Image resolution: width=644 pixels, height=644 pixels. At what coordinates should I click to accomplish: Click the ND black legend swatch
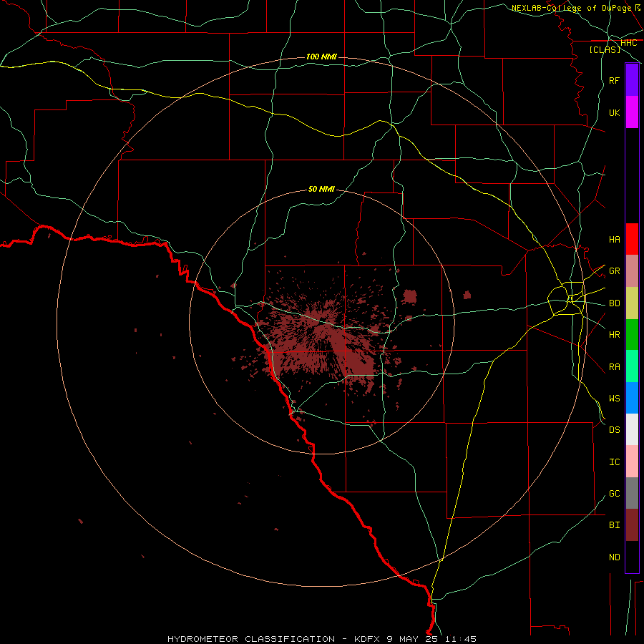[x=632, y=557]
